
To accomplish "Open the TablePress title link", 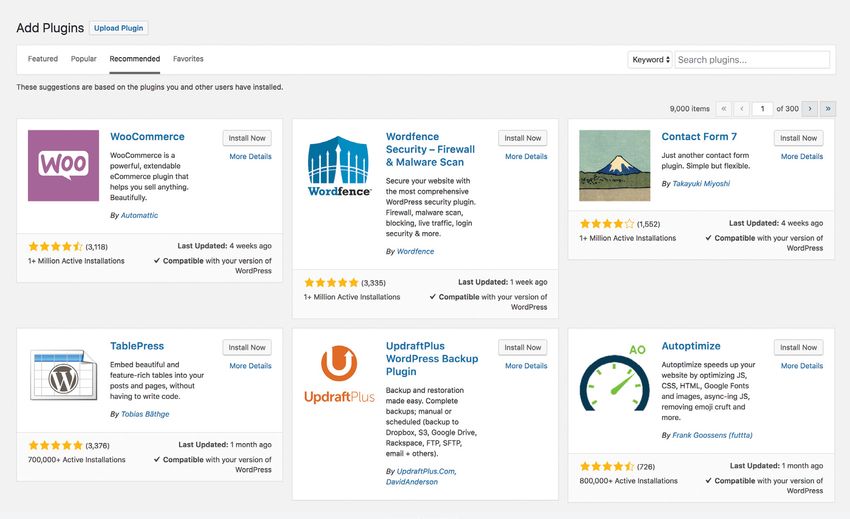I will click(x=137, y=346).
